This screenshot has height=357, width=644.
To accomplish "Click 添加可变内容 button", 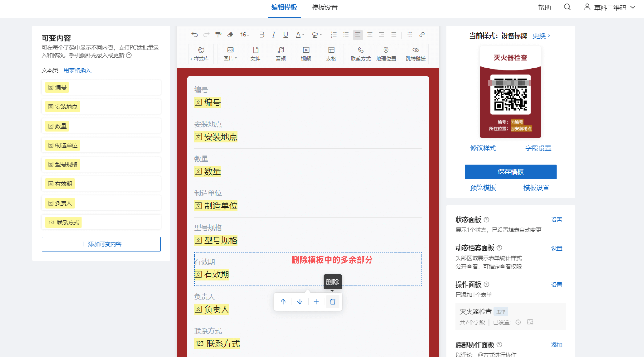I will [101, 244].
